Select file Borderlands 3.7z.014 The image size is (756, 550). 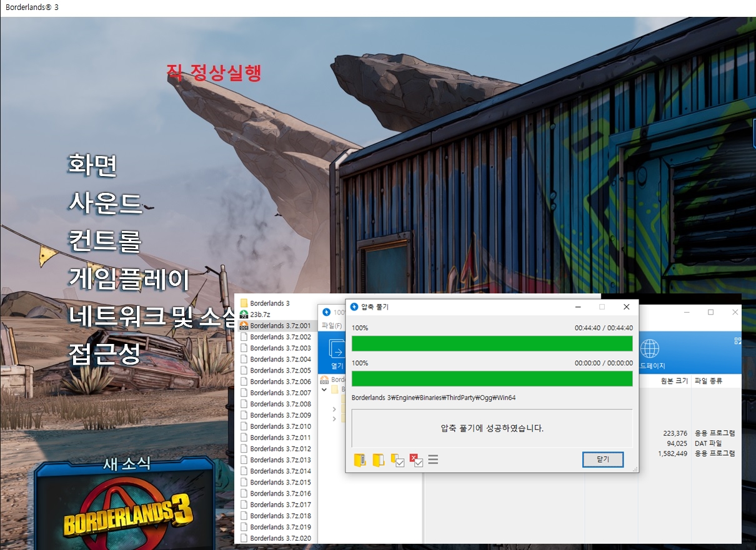(x=281, y=471)
